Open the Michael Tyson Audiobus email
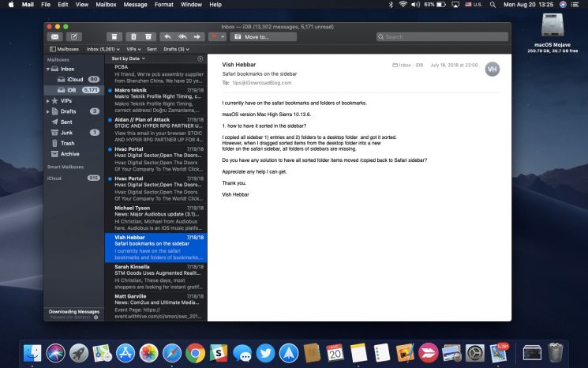The image size is (588, 368). pos(156,218)
